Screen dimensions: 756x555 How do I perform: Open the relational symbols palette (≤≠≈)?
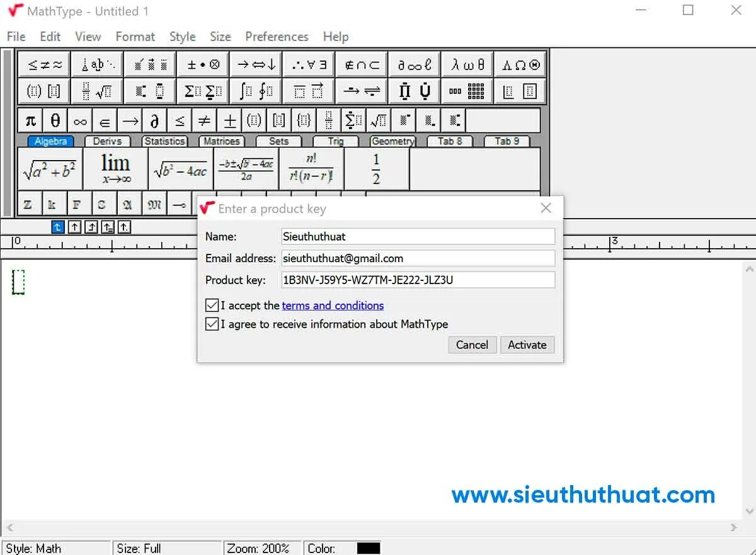point(45,64)
